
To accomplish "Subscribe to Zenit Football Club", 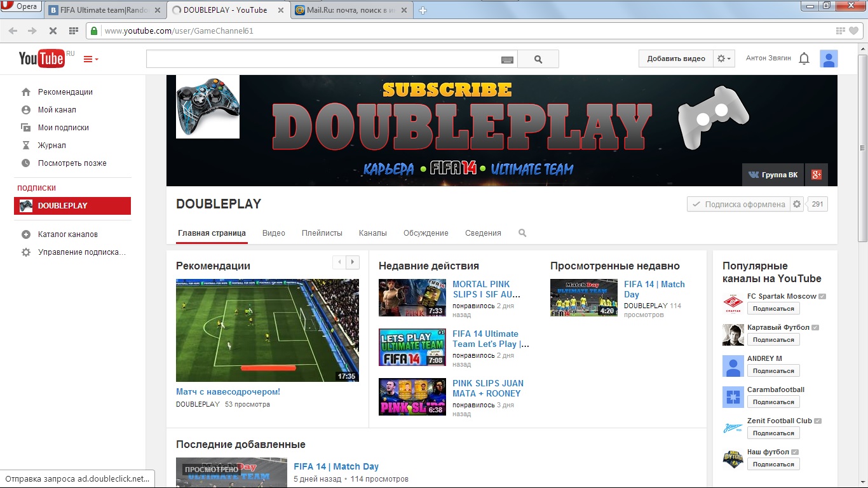I will coord(773,433).
